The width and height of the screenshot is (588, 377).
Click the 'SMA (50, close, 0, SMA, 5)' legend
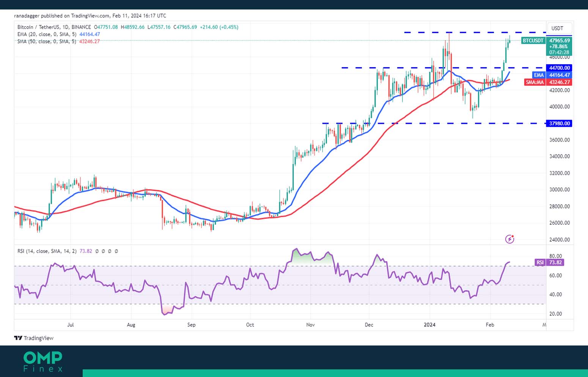pyautogui.click(x=47, y=41)
